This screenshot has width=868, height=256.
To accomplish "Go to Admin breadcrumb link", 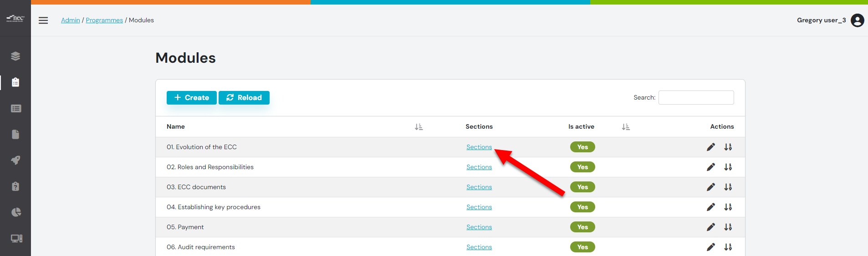I will pos(71,20).
